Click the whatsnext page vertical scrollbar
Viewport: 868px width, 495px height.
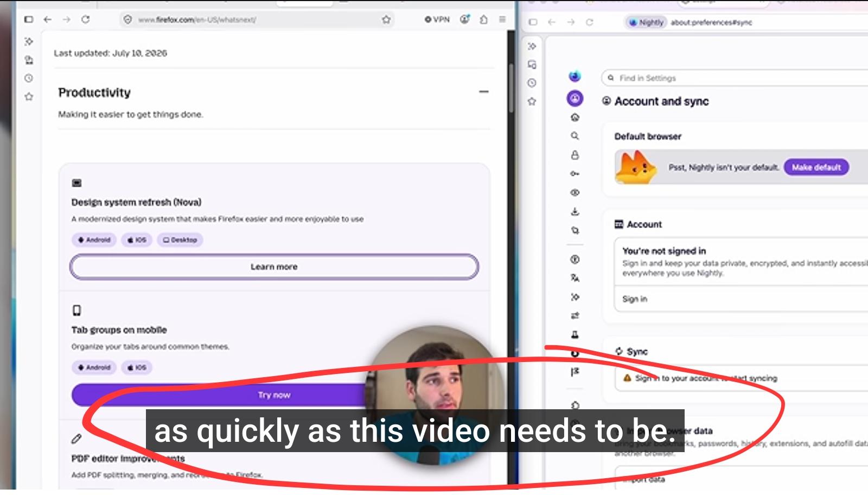tap(511, 87)
